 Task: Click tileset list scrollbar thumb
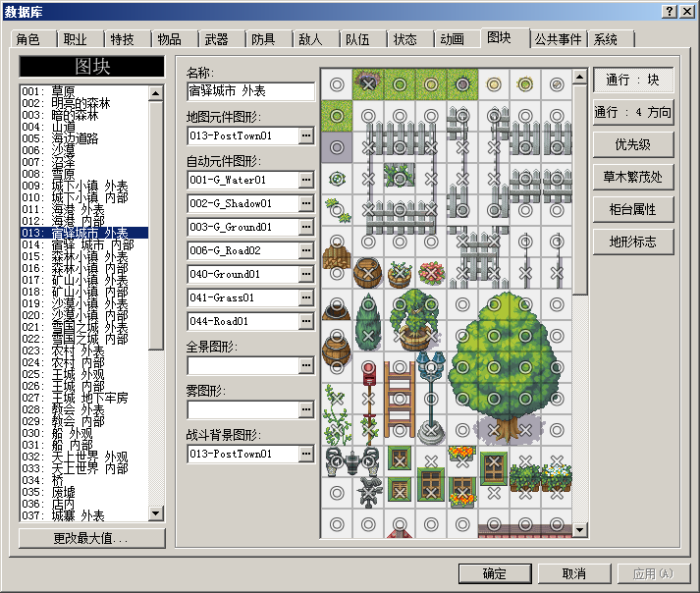(155, 226)
